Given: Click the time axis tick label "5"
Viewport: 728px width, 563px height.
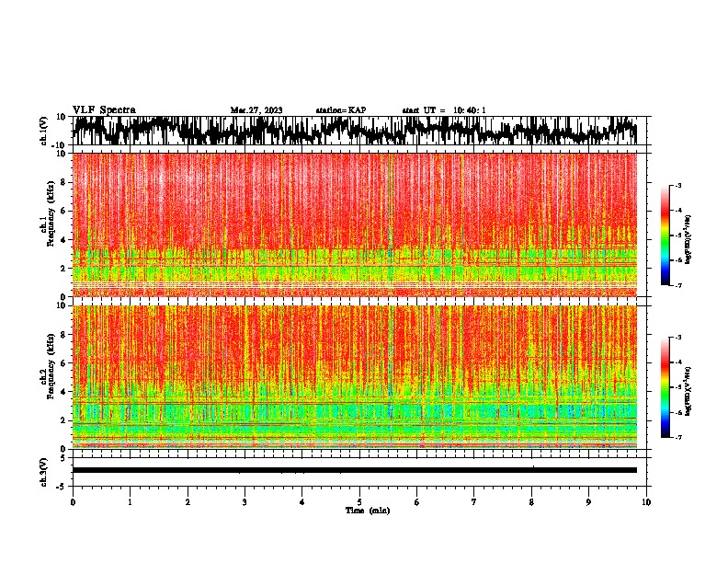Looking at the screenshot, I should coord(359,502).
